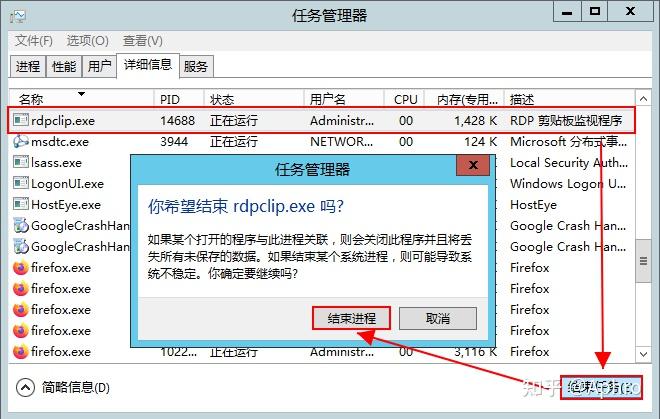This screenshot has width=660, height=419.
Task: Click the msdtc.exe process icon
Action: tap(21, 141)
